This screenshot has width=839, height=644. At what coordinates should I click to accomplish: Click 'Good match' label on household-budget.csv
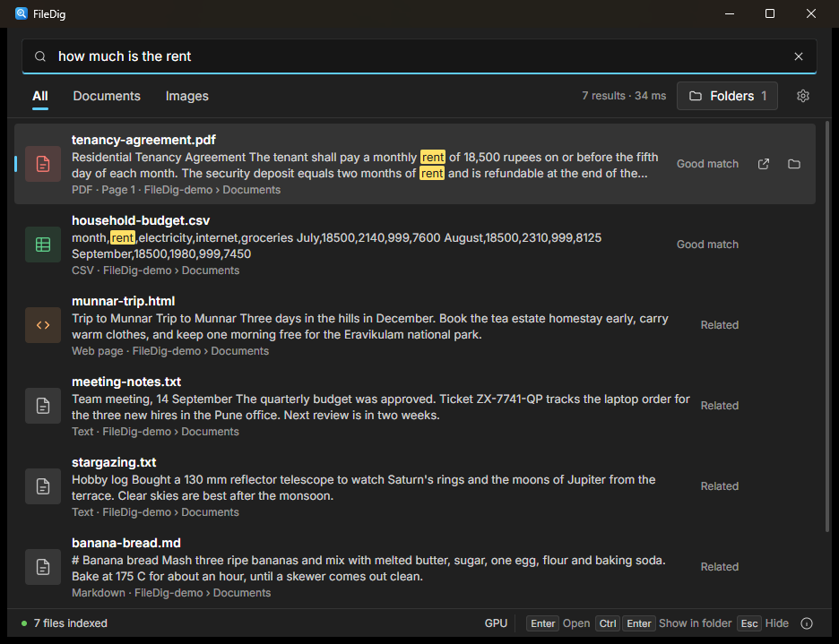[x=707, y=245]
